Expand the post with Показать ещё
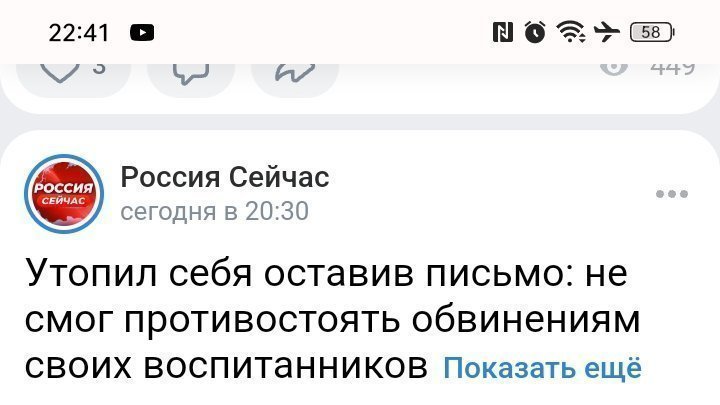Image resolution: width=720 pixels, height=405 pixels. point(540,368)
